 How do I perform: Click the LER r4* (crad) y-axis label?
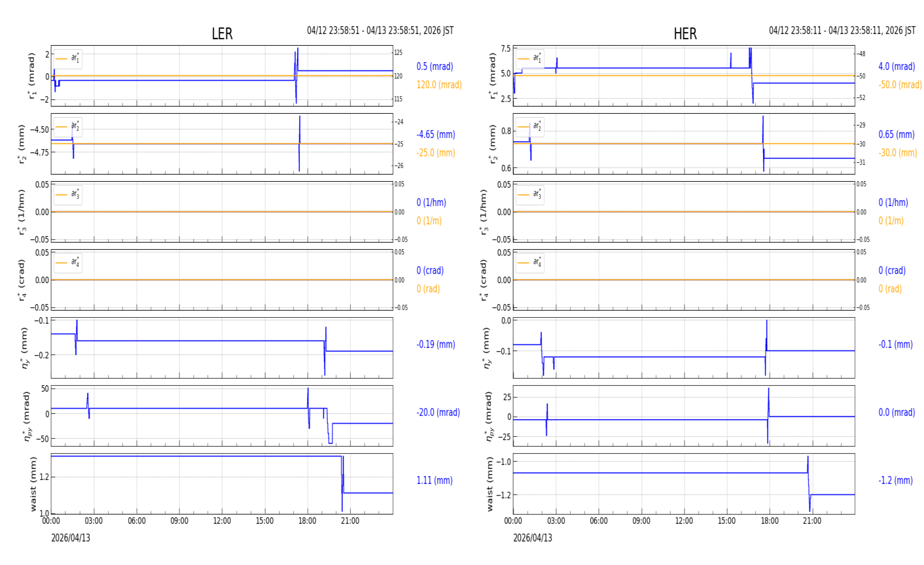22,280
